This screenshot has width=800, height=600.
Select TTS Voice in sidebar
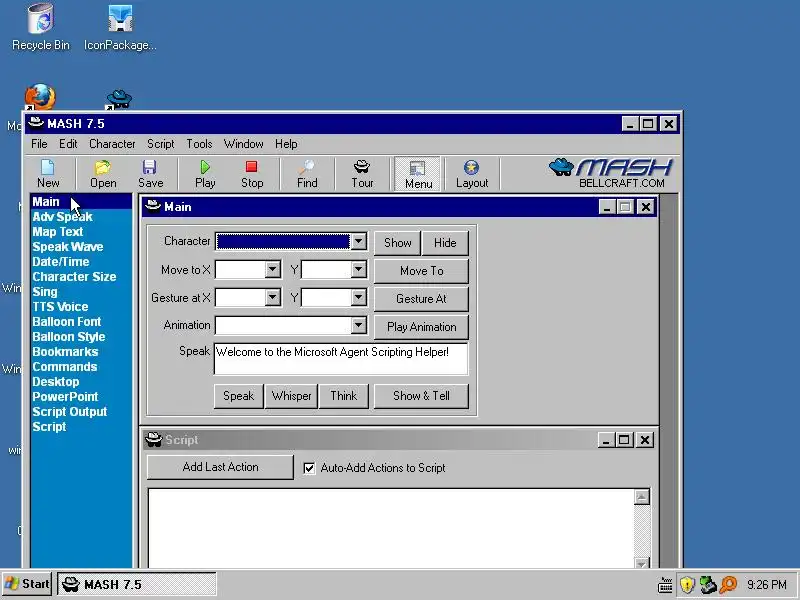pos(60,307)
